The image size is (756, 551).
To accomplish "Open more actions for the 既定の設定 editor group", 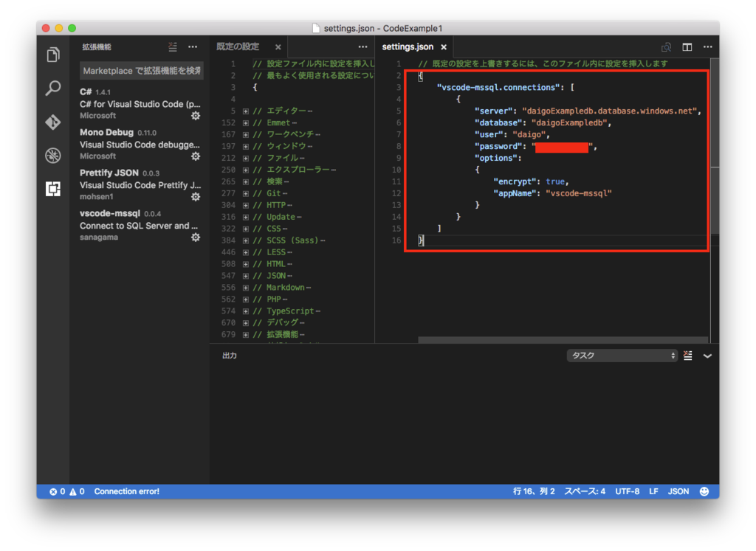I will [362, 46].
